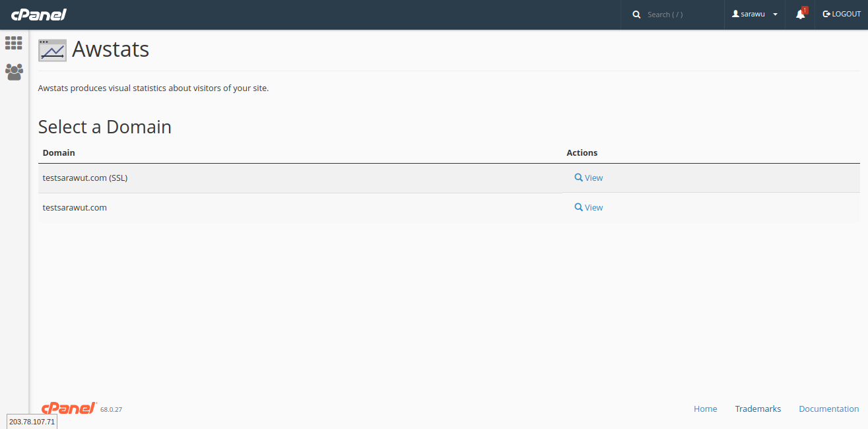Click the orange cPanel logo in the footer
This screenshot has width=868, height=429.
pyautogui.click(x=69, y=409)
